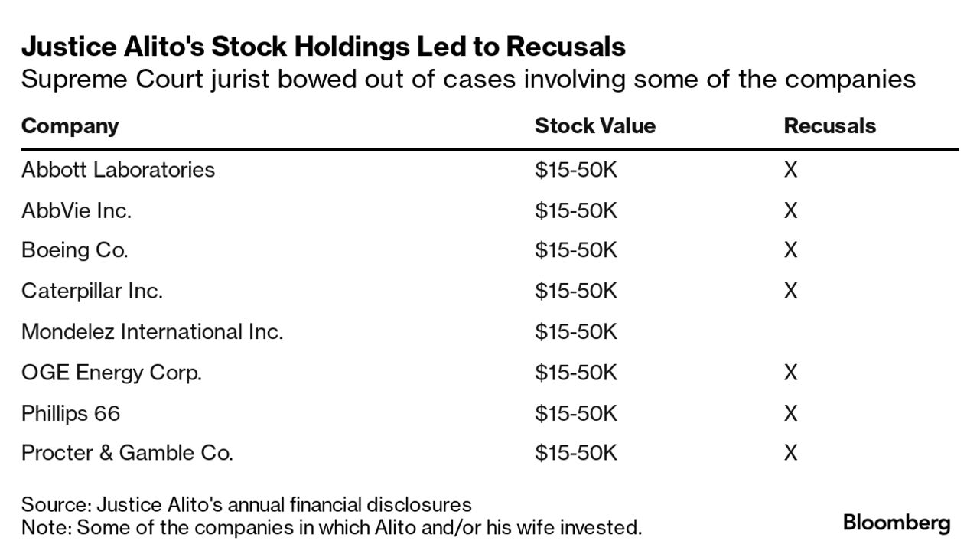
Task: Click the Boeing Co. company name
Action: [x=74, y=250]
